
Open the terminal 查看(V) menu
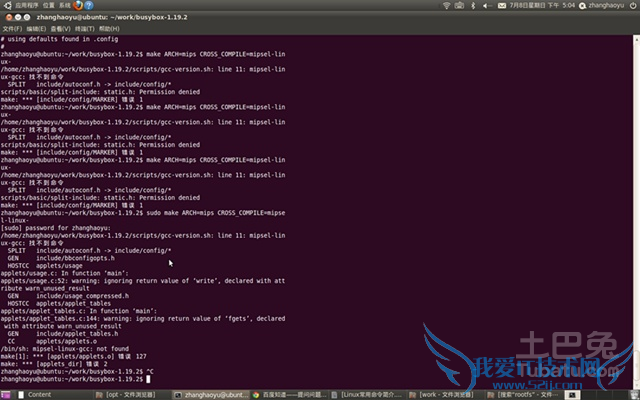(60, 29)
